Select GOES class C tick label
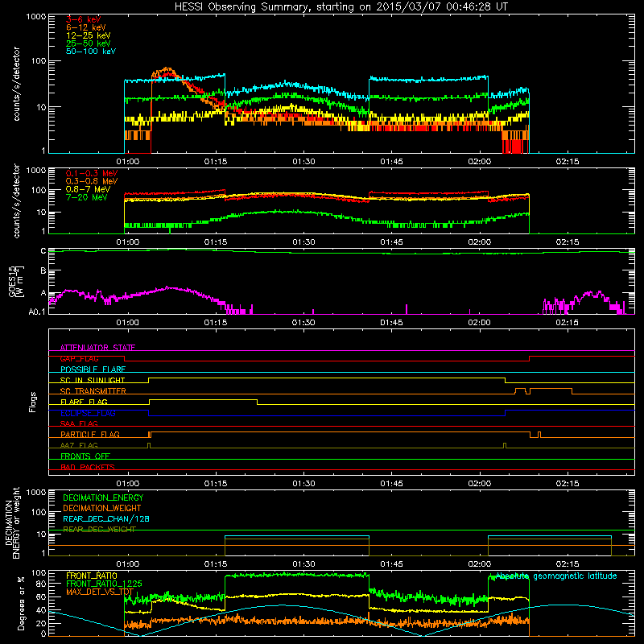The height and width of the screenshot is (644, 644). point(43,251)
